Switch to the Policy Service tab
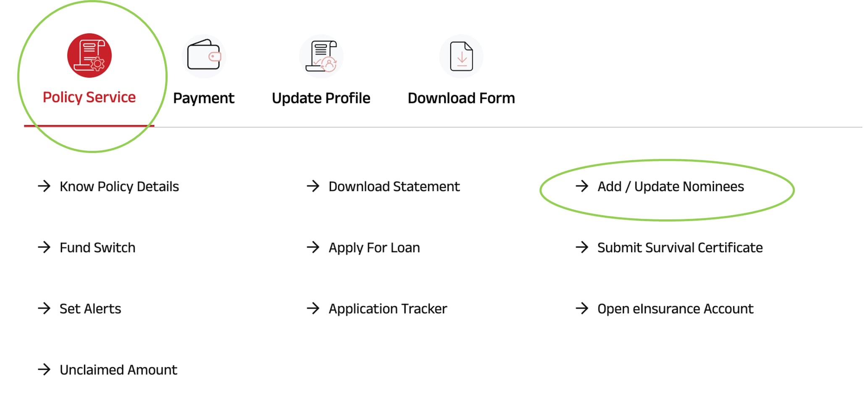The height and width of the screenshot is (419, 868). (89, 97)
